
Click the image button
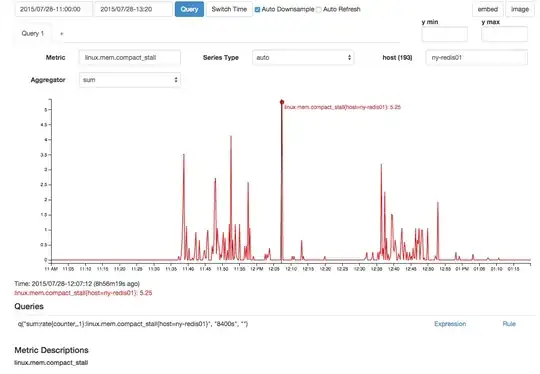(x=520, y=9)
